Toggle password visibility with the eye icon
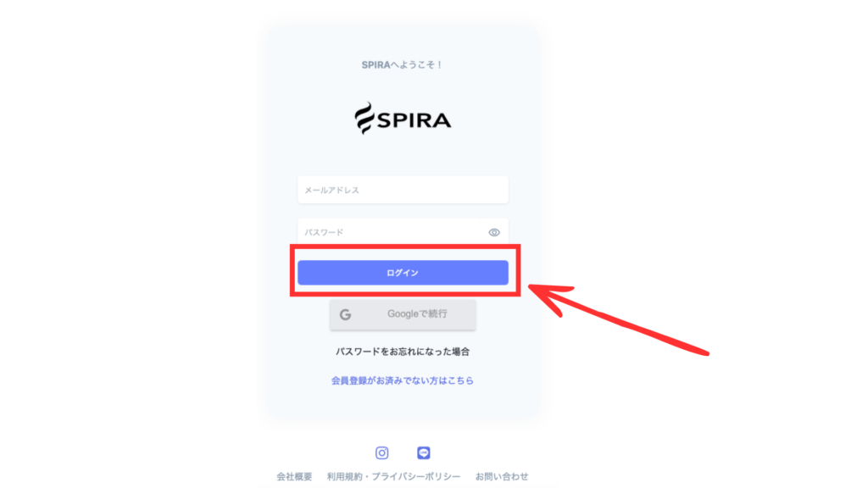The image size is (868, 488). [494, 232]
